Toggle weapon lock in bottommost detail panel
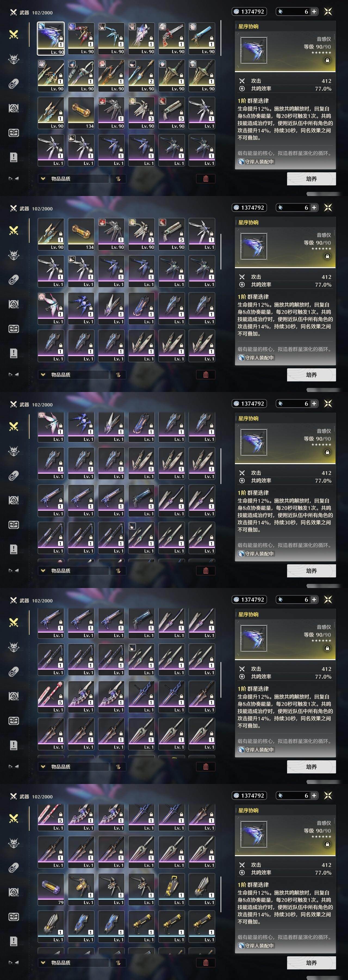The image size is (348, 980). 327,844
